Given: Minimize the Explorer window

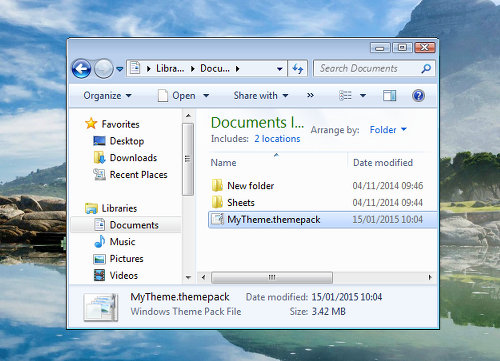Looking at the screenshot, I should click(x=380, y=48).
